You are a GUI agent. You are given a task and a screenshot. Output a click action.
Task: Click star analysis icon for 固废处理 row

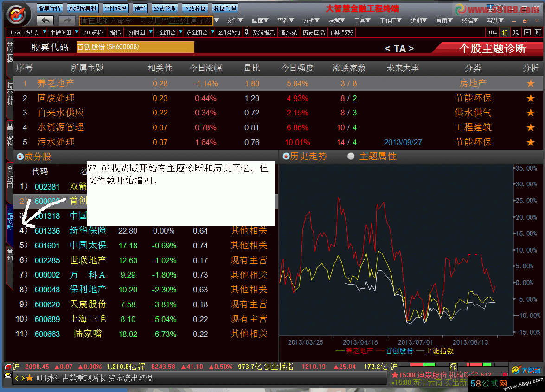coord(531,98)
